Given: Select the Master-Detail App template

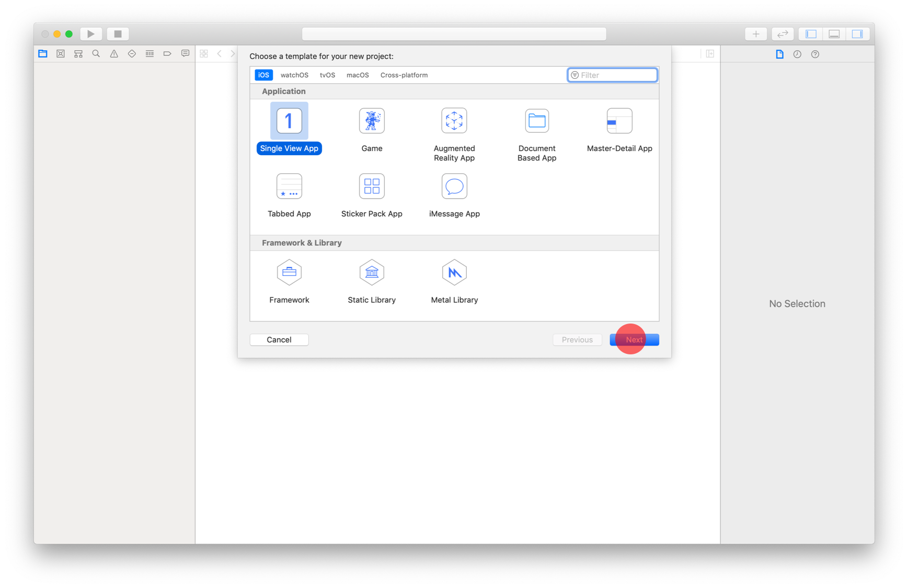Looking at the screenshot, I should (x=619, y=130).
